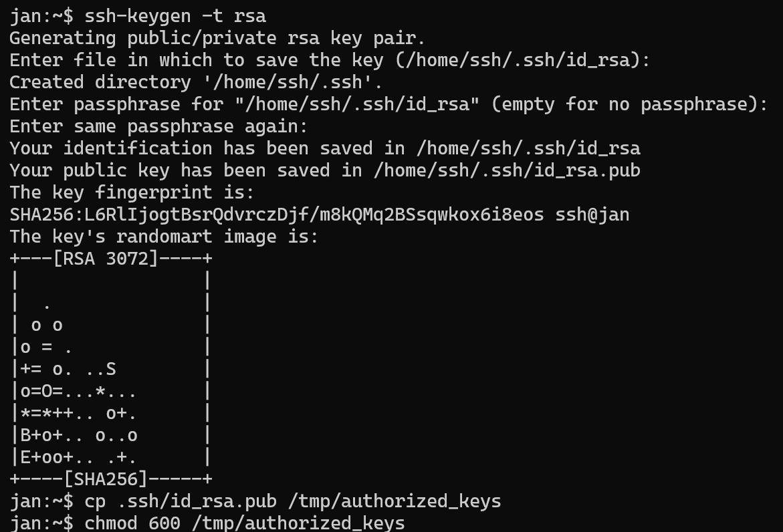This screenshot has height=532, width=783.
Task: Click the [SHA256] randomart footer
Action: (x=110, y=479)
